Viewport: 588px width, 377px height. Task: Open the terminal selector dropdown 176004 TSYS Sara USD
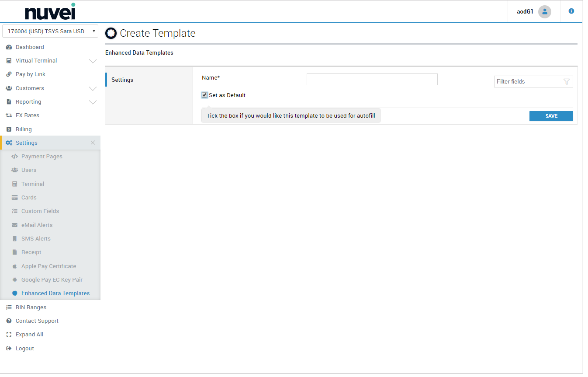pos(50,31)
